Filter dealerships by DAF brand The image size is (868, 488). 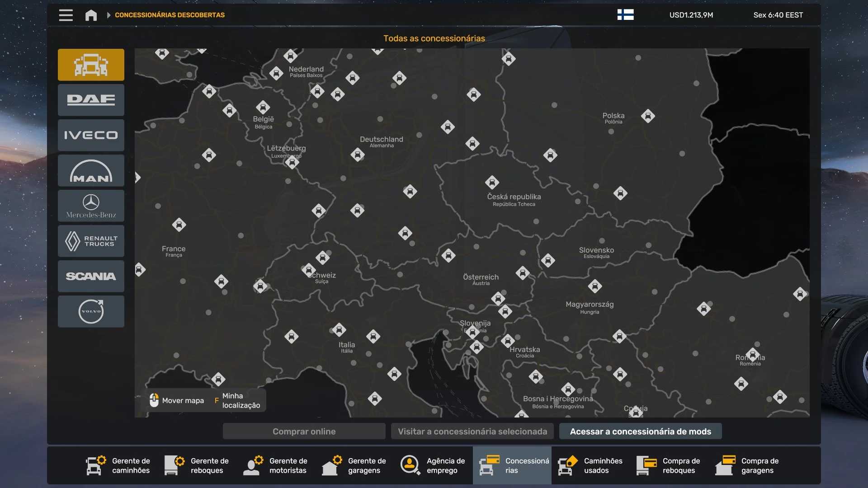click(91, 100)
